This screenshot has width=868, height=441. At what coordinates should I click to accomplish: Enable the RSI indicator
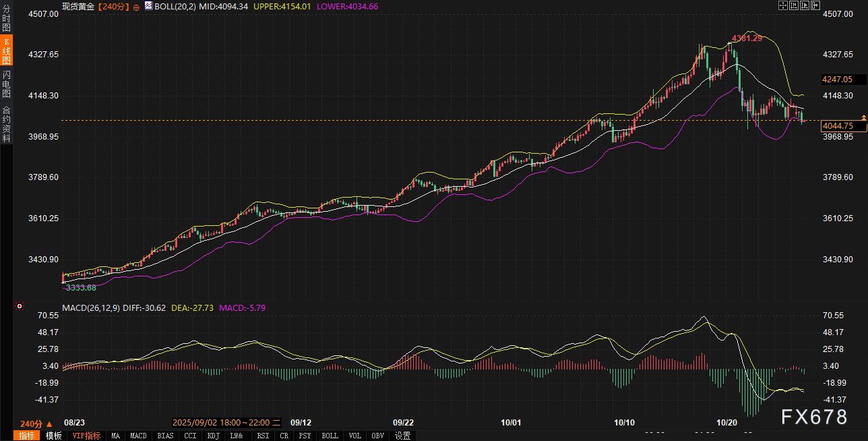click(262, 436)
